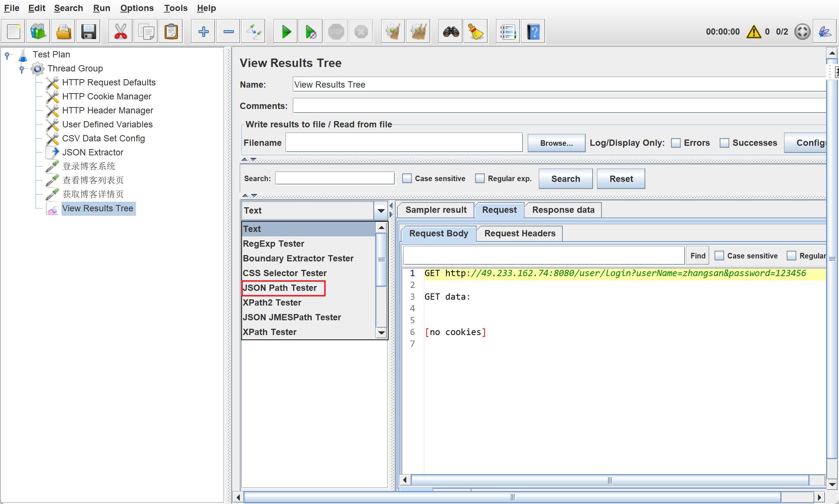Select JSON Path Tester from dropdown list

click(280, 288)
